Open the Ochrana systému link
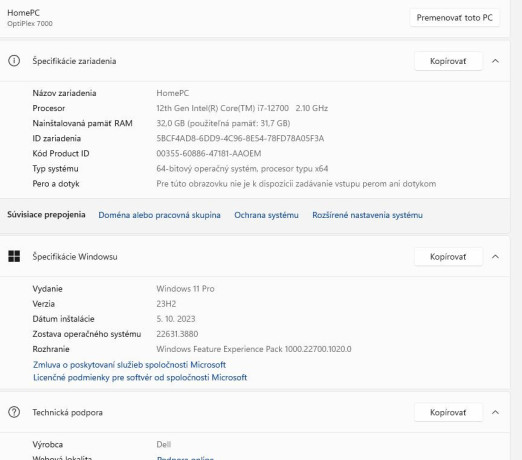Screen dimensions: 522x460 (266, 215)
